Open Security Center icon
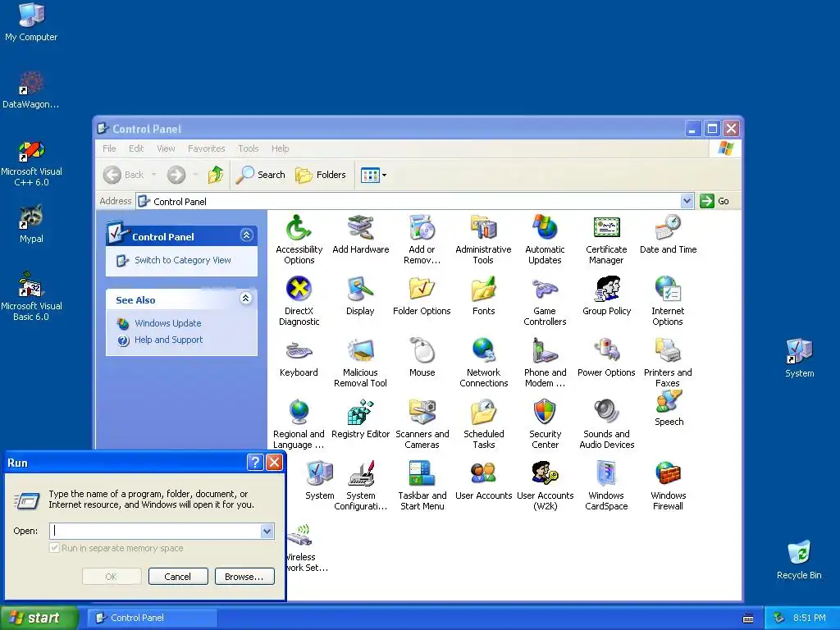This screenshot has width=840, height=630. point(545,424)
